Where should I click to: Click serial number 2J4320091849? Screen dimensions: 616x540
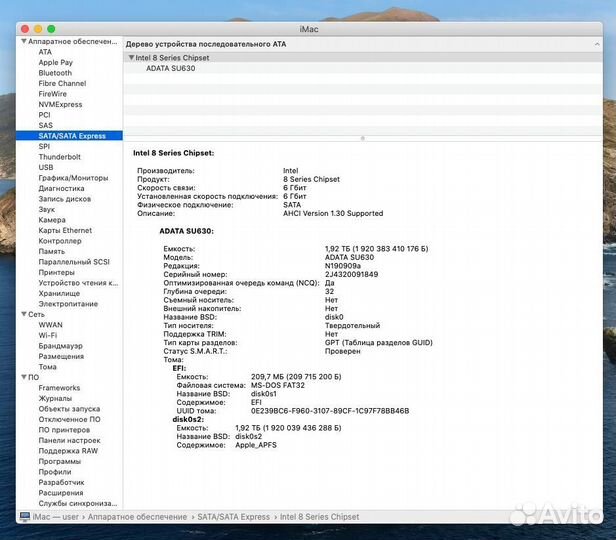pos(351,275)
